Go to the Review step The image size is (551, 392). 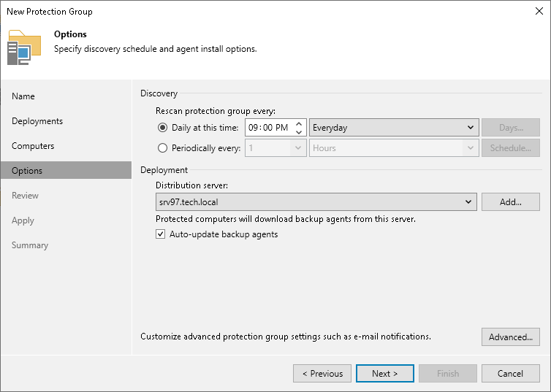pyautogui.click(x=25, y=196)
